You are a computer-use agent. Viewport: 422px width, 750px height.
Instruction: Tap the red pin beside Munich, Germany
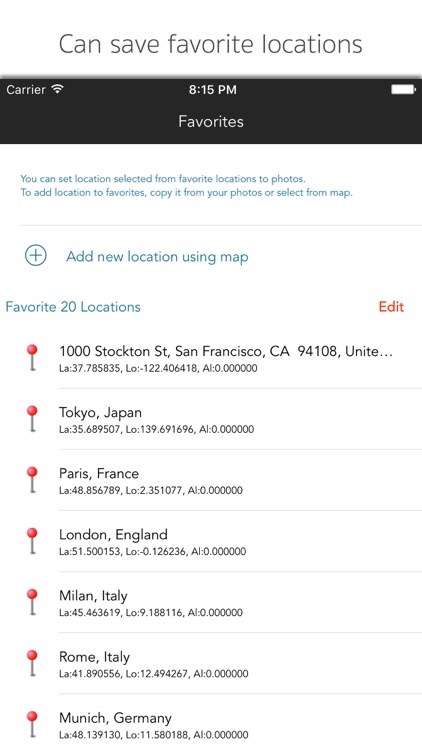32,725
